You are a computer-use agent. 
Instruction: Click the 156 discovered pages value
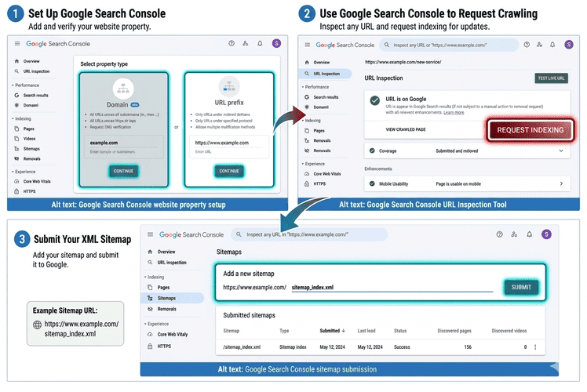[x=468, y=347]
